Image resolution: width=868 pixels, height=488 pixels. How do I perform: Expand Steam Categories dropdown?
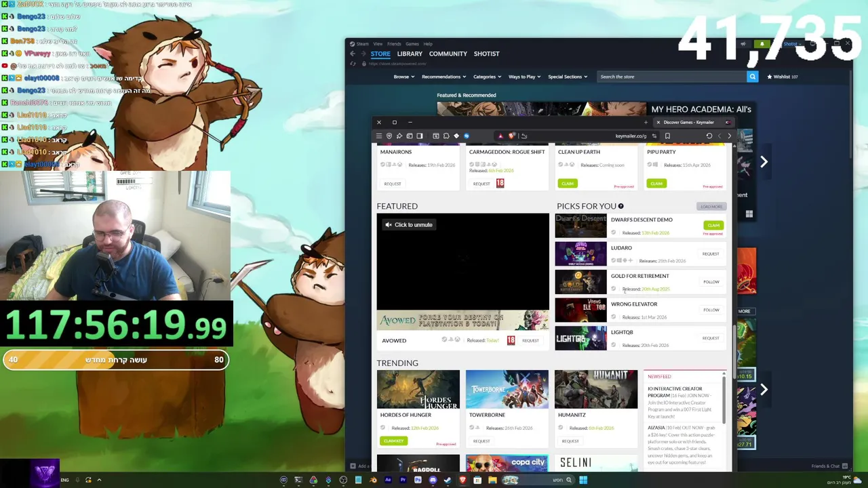487,77
